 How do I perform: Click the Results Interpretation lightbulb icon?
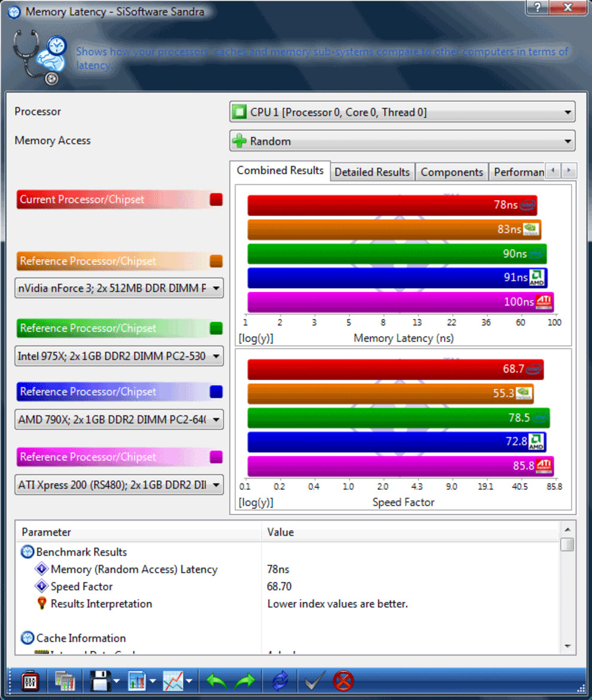pos(42,603)
